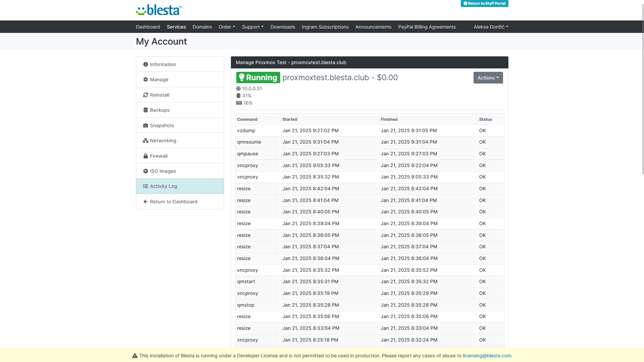
Task: Open the Networking sidebar tab
Action: (180, 141)
